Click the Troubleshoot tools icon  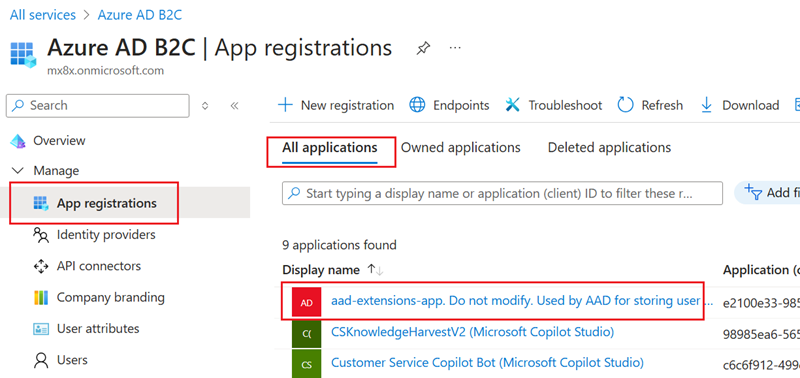512,106
